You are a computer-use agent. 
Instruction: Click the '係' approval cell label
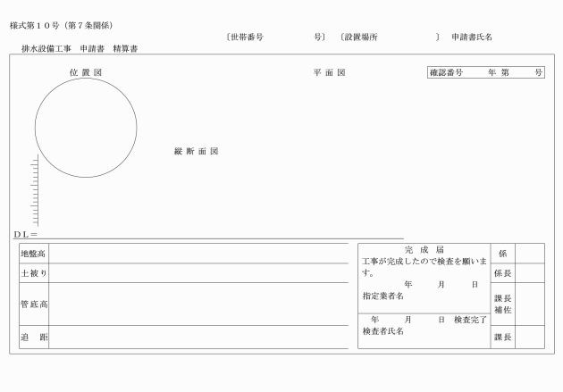coord(502,254)
